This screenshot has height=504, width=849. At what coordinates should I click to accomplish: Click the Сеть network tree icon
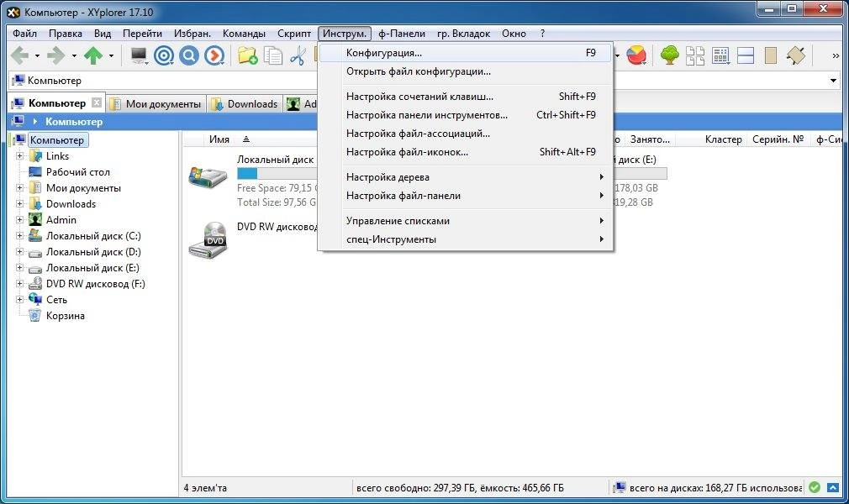(x=34, y=299)
